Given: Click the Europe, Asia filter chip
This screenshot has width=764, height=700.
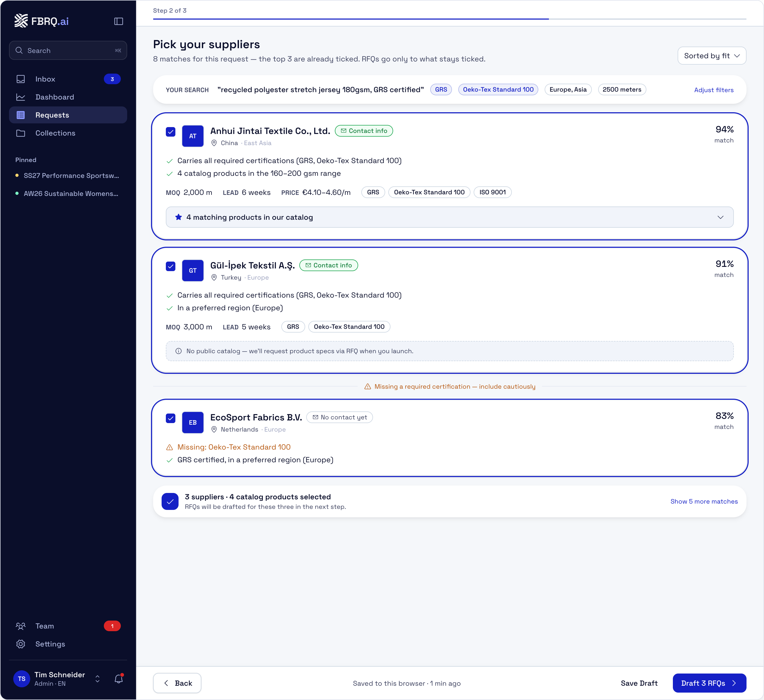Looking at the screenshot, I should (568, 89).
